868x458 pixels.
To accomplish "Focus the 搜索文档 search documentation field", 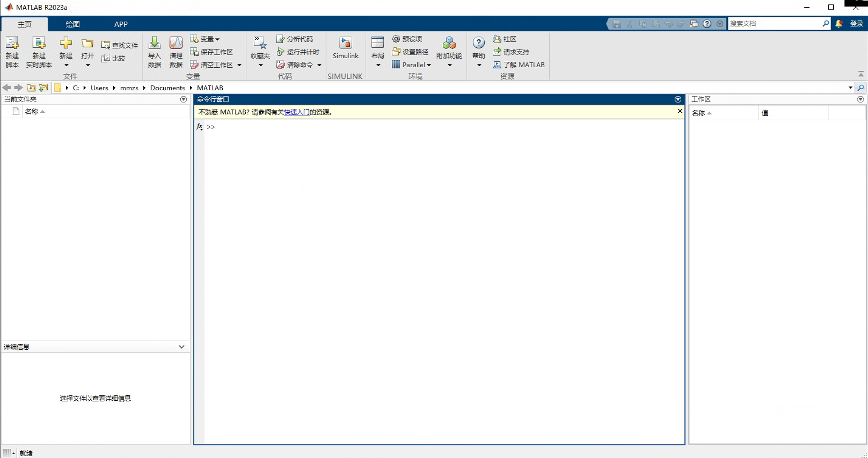I will click(775, 23).
